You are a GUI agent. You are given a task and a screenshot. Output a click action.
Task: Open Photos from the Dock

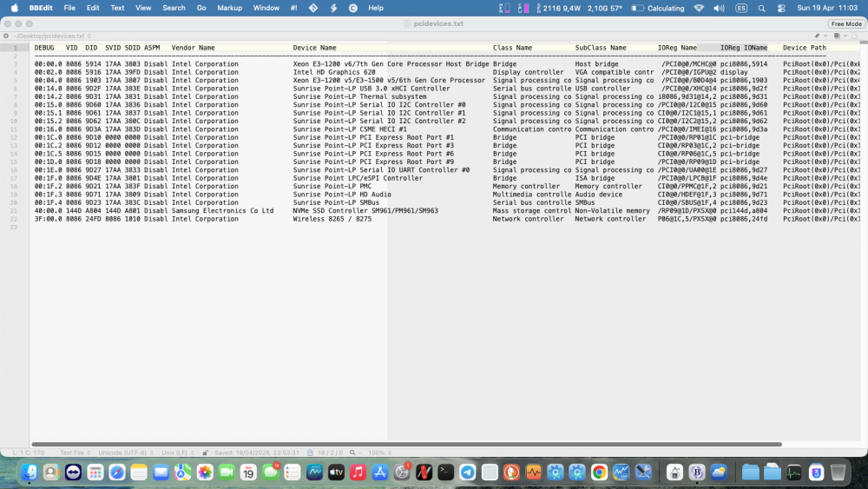coord(205,472)
